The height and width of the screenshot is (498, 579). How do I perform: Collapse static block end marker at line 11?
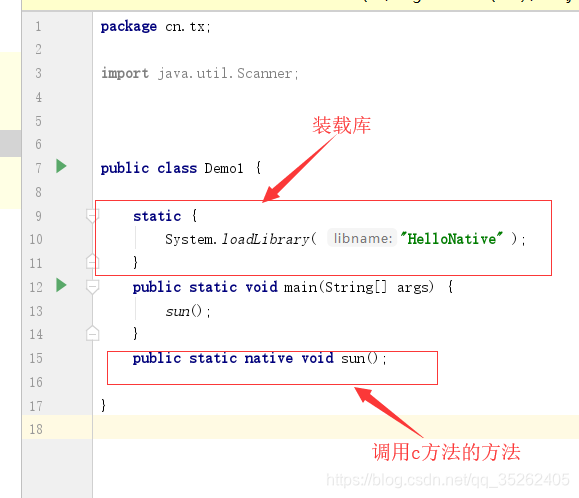click(92, 261)
